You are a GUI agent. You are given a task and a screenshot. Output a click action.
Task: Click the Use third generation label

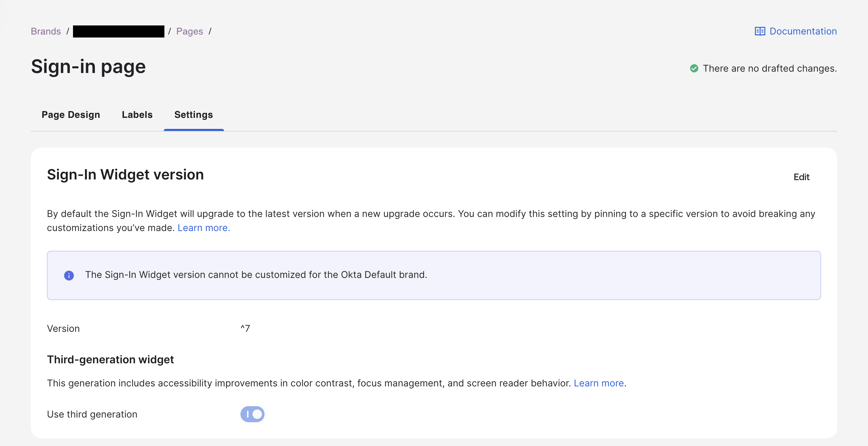pyautogui.click(x=92, y=414)
